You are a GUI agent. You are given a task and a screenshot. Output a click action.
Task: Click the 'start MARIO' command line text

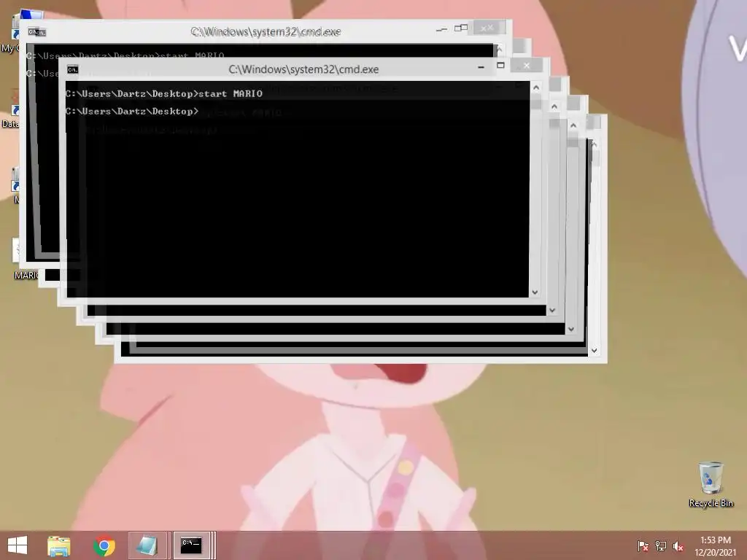point(231,94)
